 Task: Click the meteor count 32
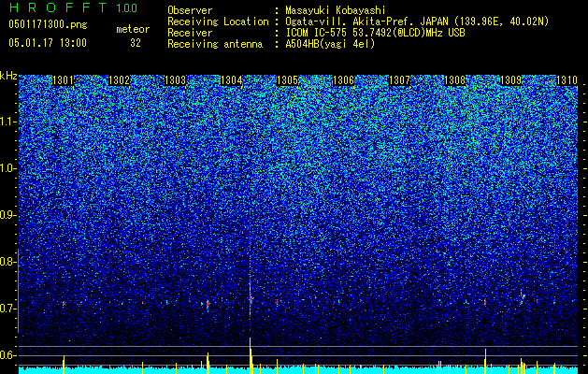point(136,43)
